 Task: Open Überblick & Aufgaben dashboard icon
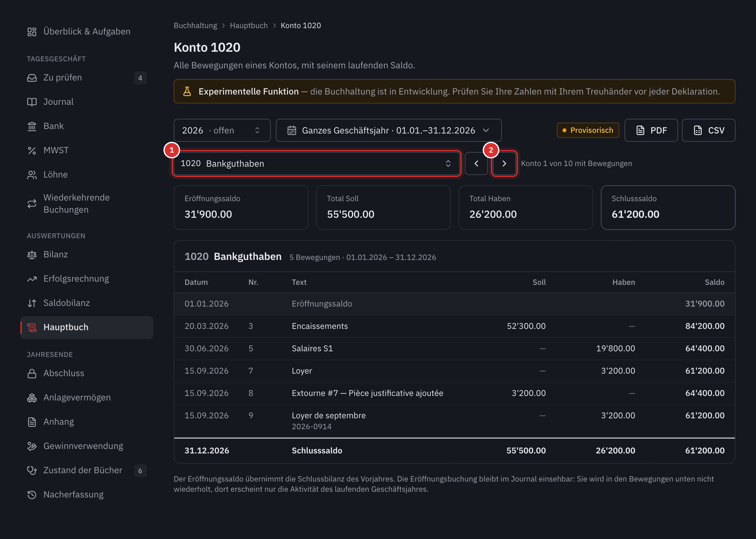[32, 32]
